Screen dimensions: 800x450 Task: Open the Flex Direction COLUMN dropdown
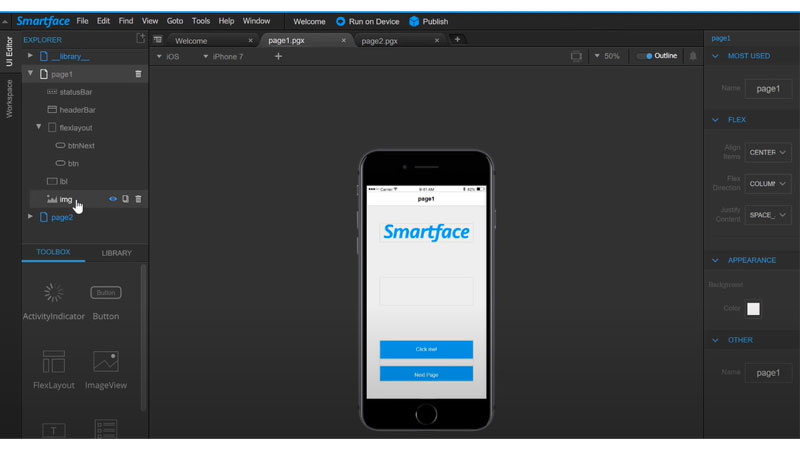[768, 184]
